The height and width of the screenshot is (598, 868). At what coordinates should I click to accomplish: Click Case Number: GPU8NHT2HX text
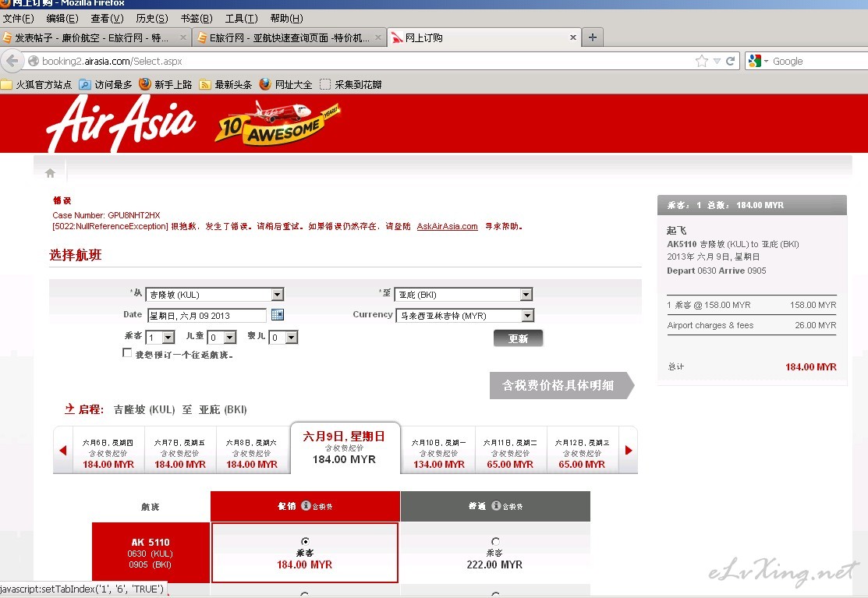[106, 215]
